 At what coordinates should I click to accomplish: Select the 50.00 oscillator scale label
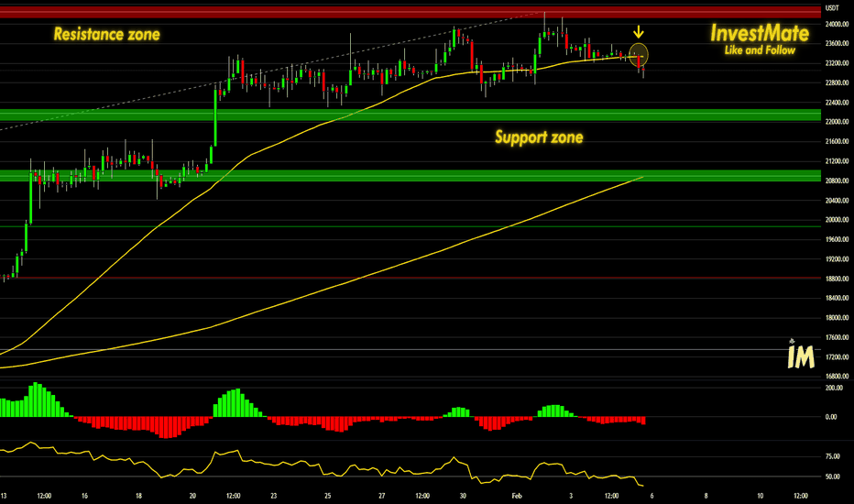(832, 477)
